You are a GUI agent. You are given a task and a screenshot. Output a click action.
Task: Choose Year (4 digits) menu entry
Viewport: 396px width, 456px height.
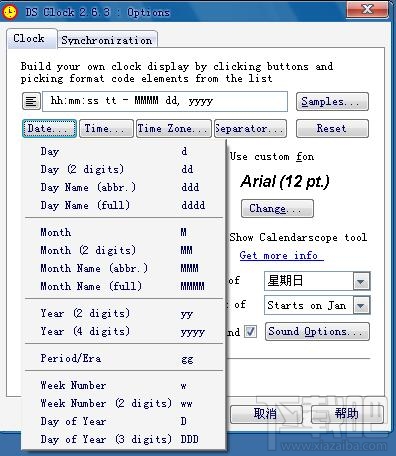[x=124, y=331]
